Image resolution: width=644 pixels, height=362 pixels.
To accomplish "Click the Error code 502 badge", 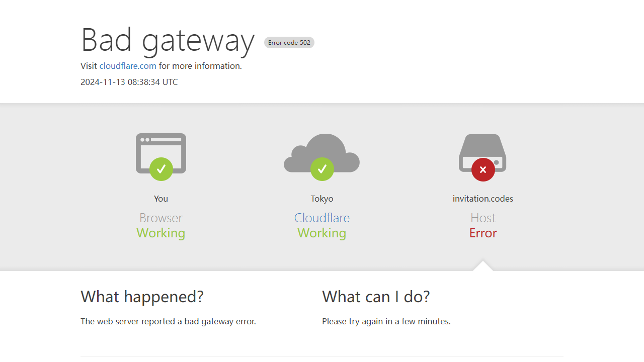I will point(289,43).
